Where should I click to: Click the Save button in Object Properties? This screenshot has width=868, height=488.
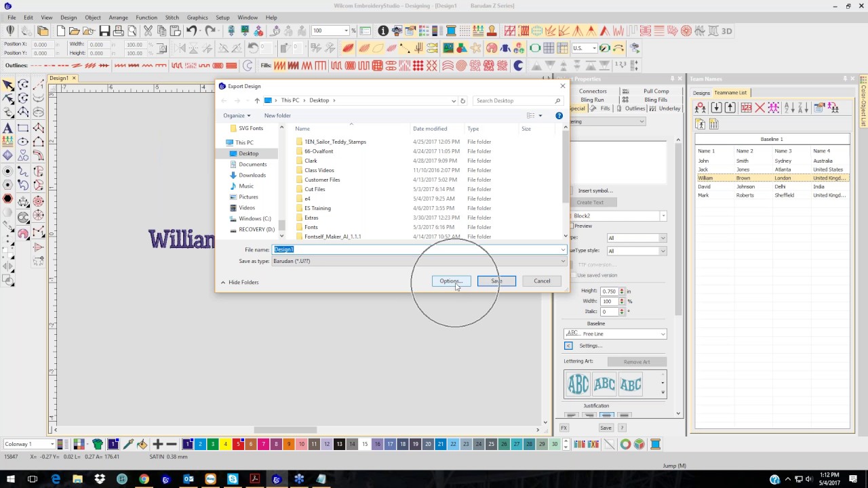click(x=606, y=428)
